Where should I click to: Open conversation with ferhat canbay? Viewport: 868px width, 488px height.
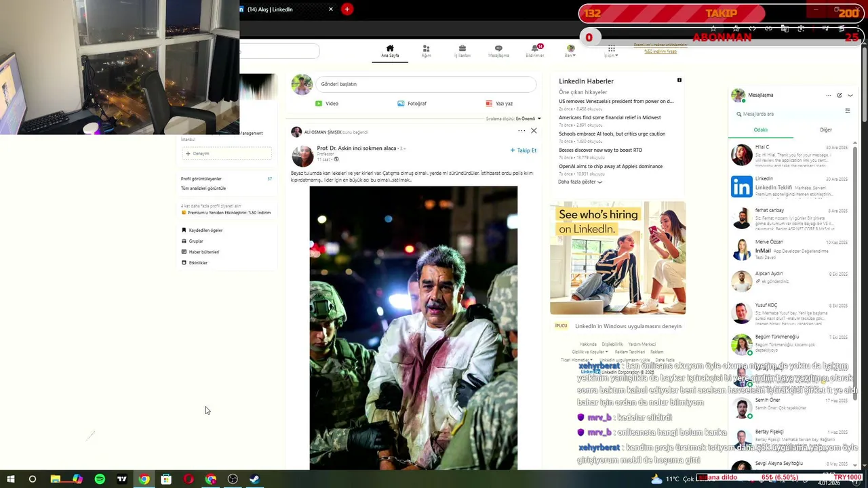[791, 218]
